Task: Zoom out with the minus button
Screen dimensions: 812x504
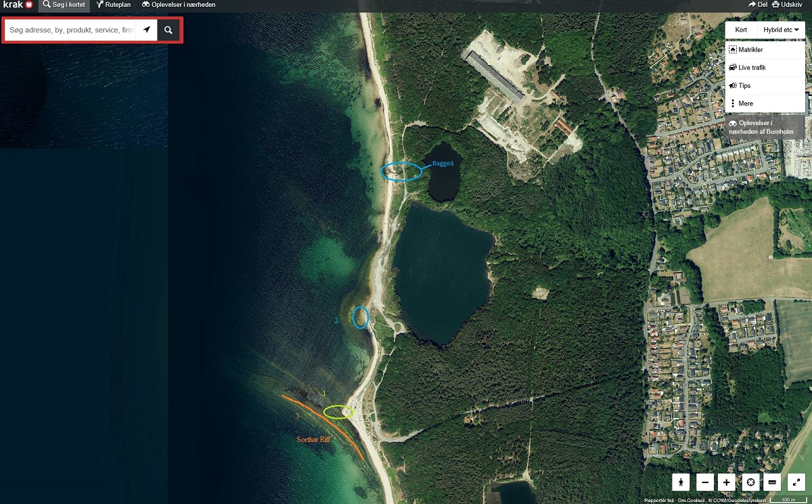Action: pyautogui.click(x=705, y=482)
